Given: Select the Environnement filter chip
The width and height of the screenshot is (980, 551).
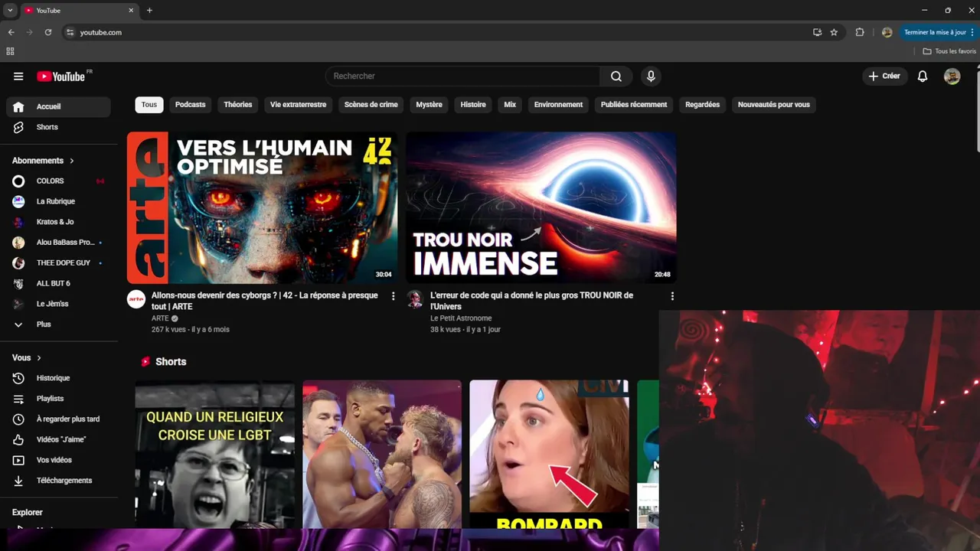Looking at the screenshot, I should coord(558,105).
